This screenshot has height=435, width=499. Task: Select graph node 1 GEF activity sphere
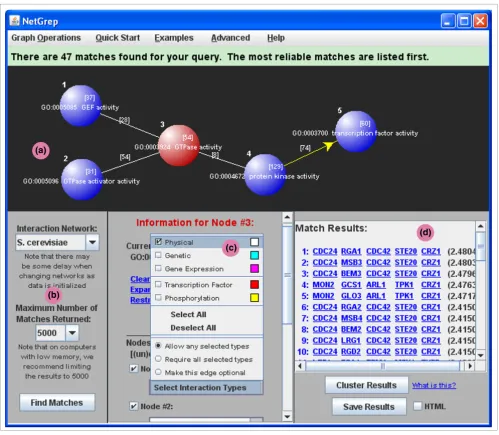(x=80, y=106)
